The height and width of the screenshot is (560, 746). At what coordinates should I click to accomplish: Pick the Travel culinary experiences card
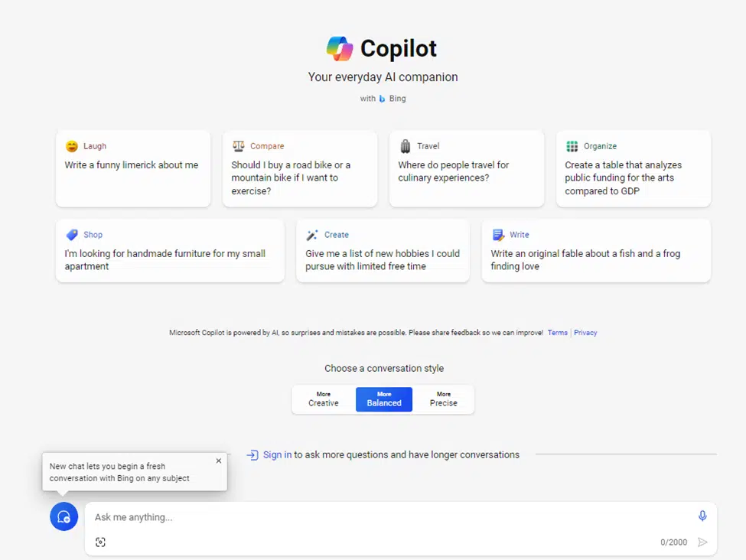pyautogui.click(x=467, y=168)
